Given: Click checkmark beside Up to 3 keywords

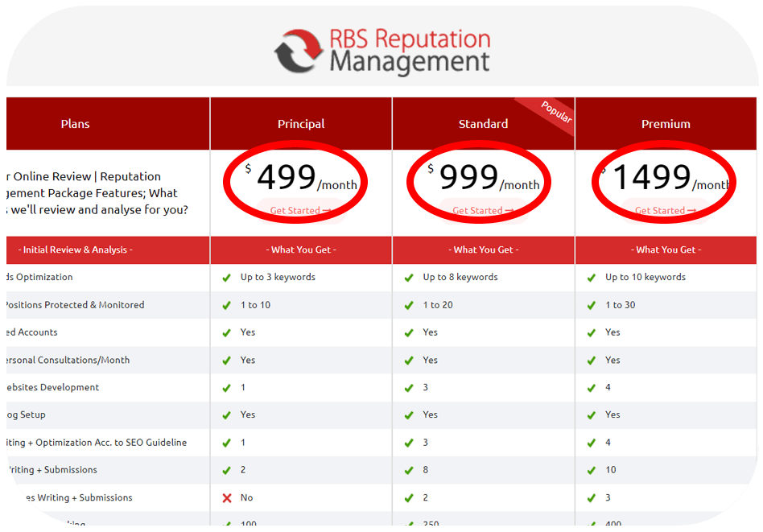Looking at the screenshot, I should (x=227, y=278).
